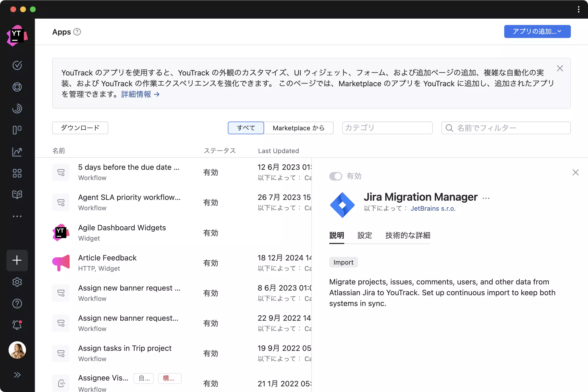Screen dimensions: 588x392
Task: Select the Marketplace から filter option
Action: 298,128
